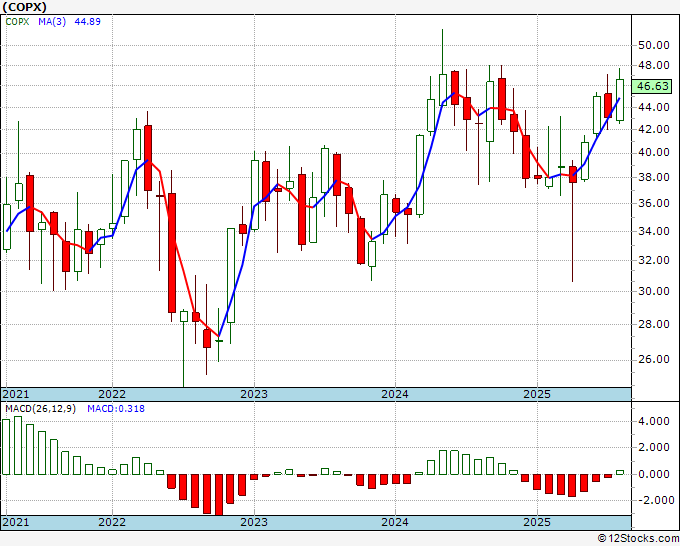Click the 30.00 price axis label
680x546 pixels.
(x=653, y=291)
